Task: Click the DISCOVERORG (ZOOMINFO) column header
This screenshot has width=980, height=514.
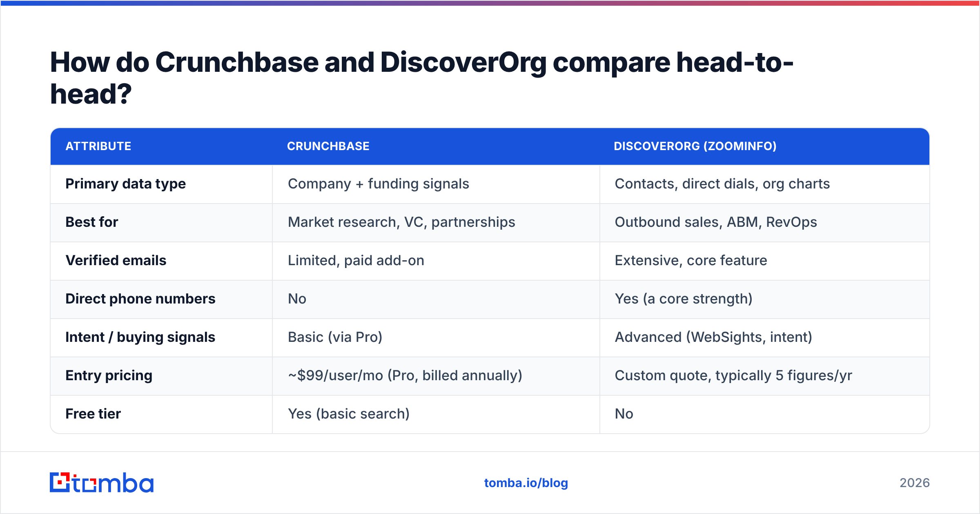Action: click(x=695, y=146)
